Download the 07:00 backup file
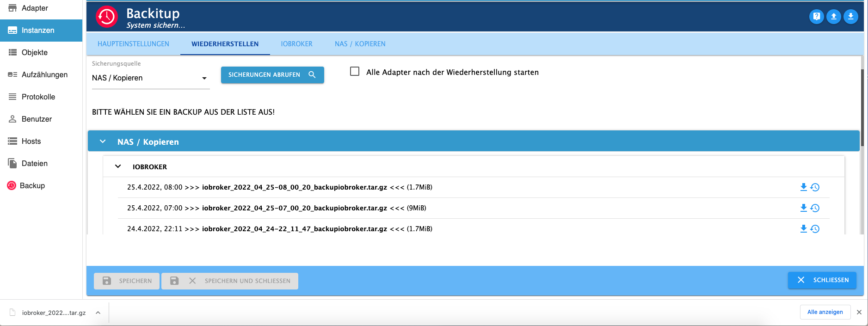Image resolution: width=868 pixels, height=326 pixels. click(804, 208)
